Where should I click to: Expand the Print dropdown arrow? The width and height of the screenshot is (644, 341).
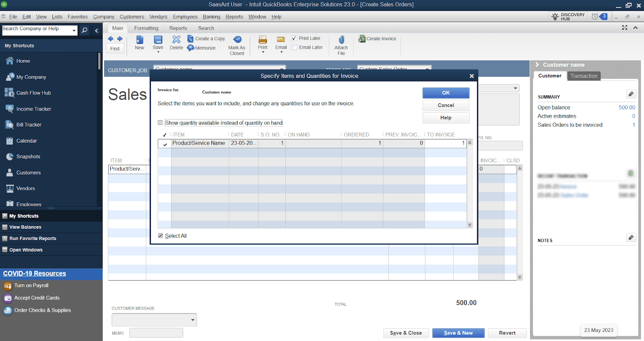click(x=263, y=52)
